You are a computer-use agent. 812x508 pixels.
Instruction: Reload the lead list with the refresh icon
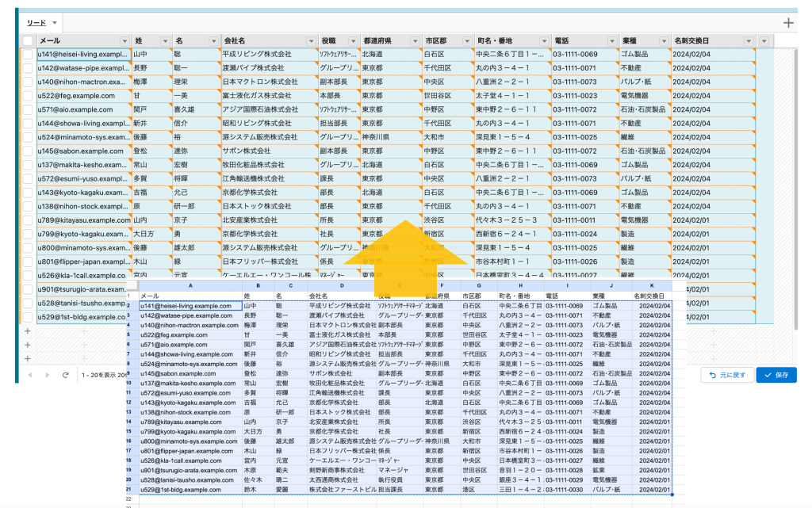pyautogui.click(x=65, y=375)
